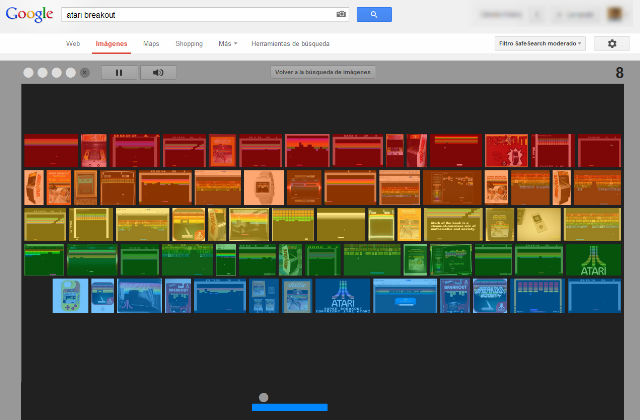This screenshot has height=420, width=640.
Task: Open Filtro SafeSearch moderado dropdown
Action: [540, 43]
